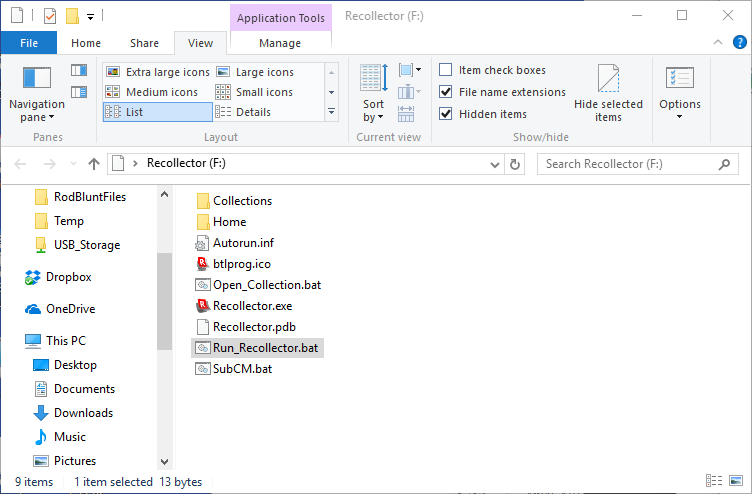Viewport: 752px width, 494px height.
Task: Expand the Quick Access Toolbar customize arrow
Action: pos(90,17)
